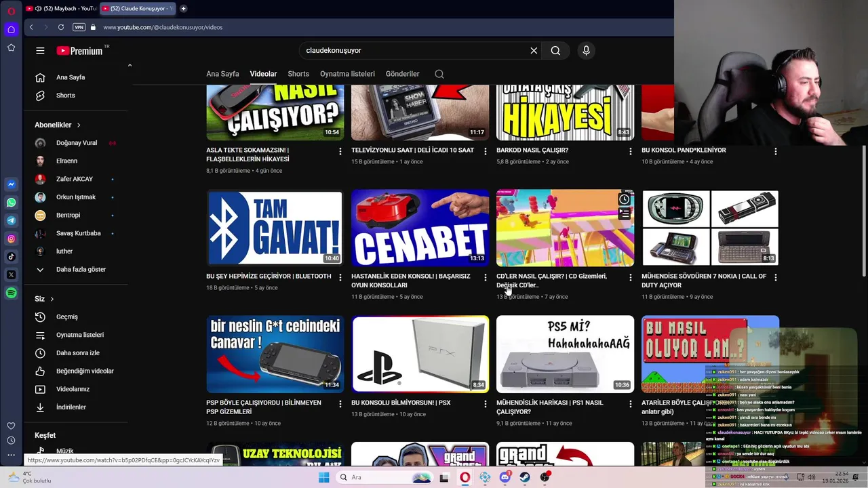Image resolution: width=868 pixels, height=488 pixels.
Task: Open Steam from the taskbar
Action: (525, 477)
